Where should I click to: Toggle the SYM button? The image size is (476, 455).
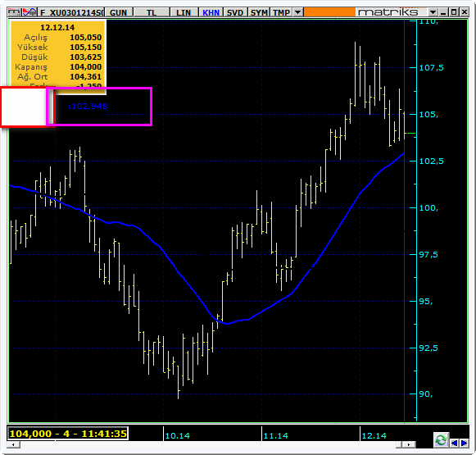tap(259, 12)
